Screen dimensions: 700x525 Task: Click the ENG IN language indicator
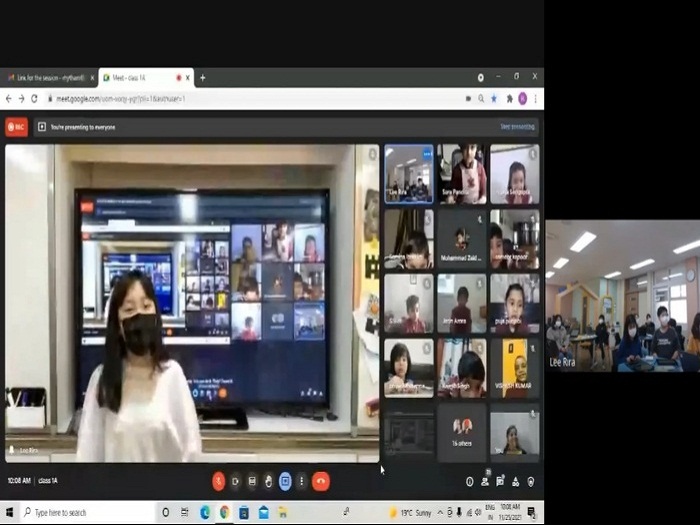coord(490,512)
